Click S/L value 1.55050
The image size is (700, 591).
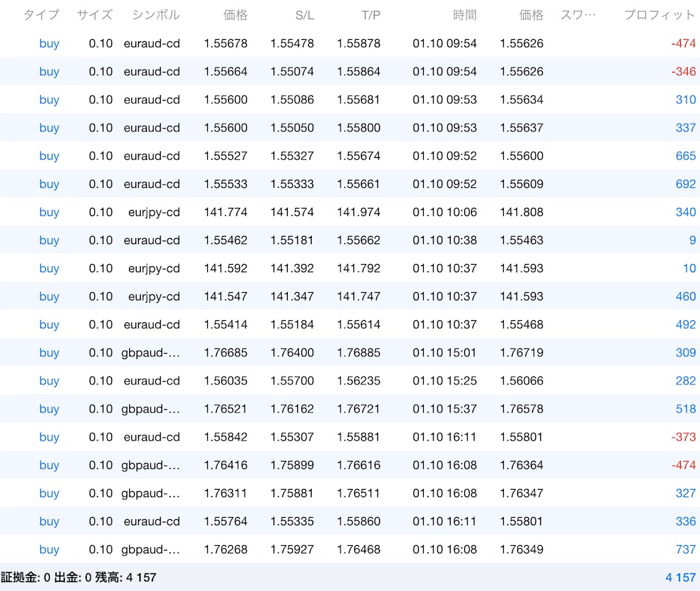(x=292, y=128)
